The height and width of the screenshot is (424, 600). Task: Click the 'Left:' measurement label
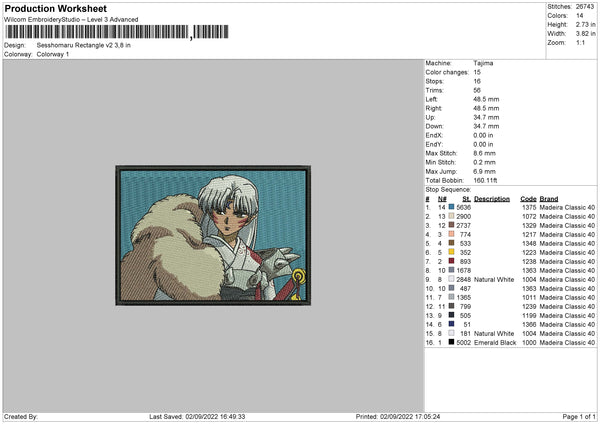click(431, 99)
